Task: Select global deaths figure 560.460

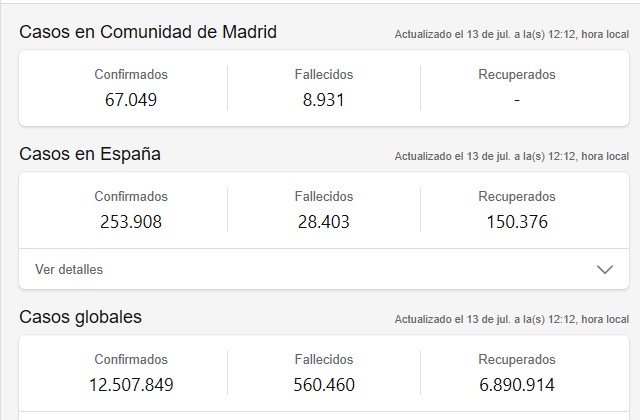Action: 324,384
